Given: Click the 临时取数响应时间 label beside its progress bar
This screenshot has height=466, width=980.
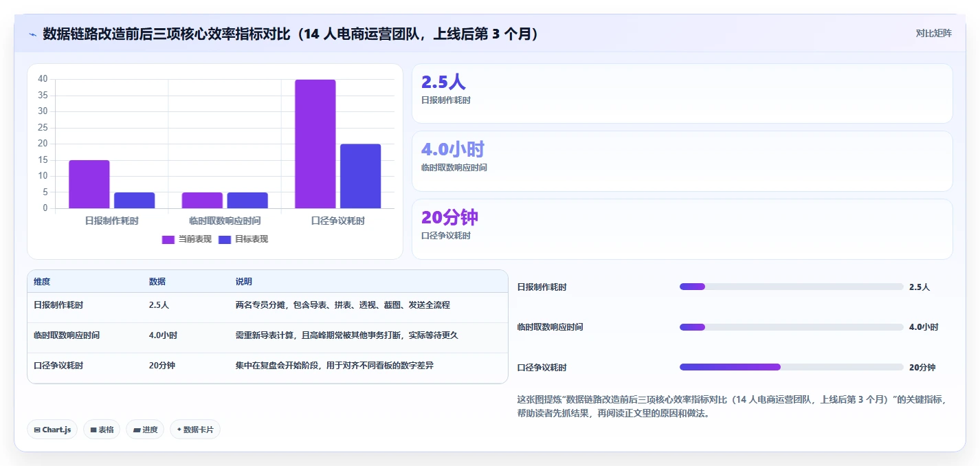Looking at the screenshot, I should pos(550,328).
